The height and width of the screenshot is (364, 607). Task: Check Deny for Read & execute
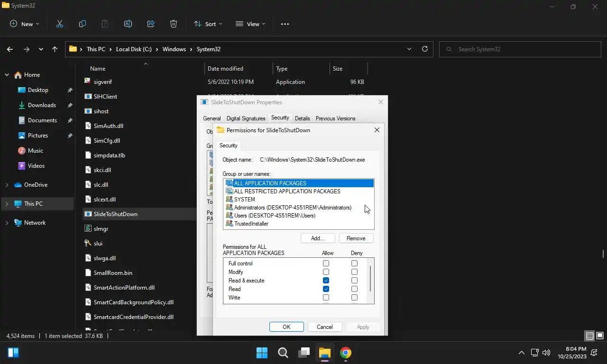pyautogui.click(x=354, y=280)
